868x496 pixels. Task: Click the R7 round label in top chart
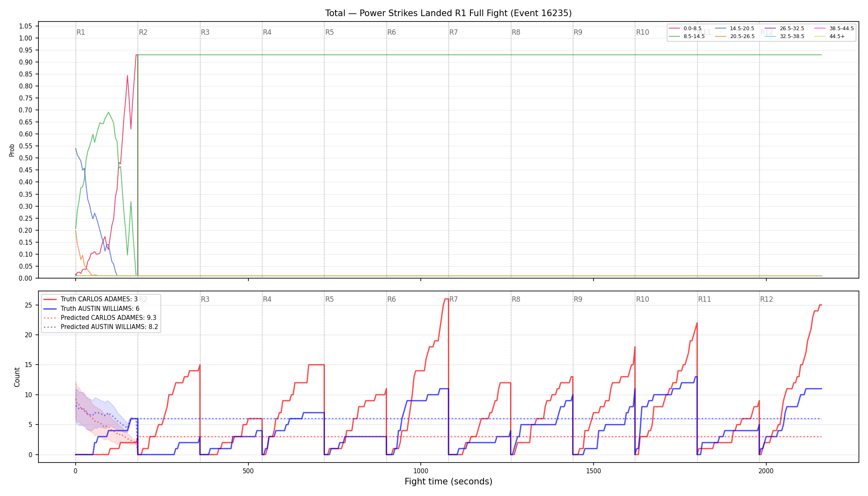tap(453, 32)
